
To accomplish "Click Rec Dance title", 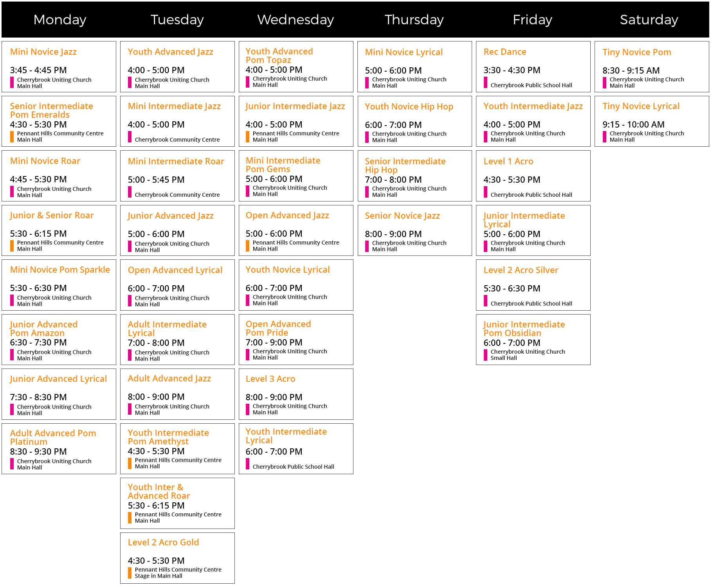I will coord(505,52).
